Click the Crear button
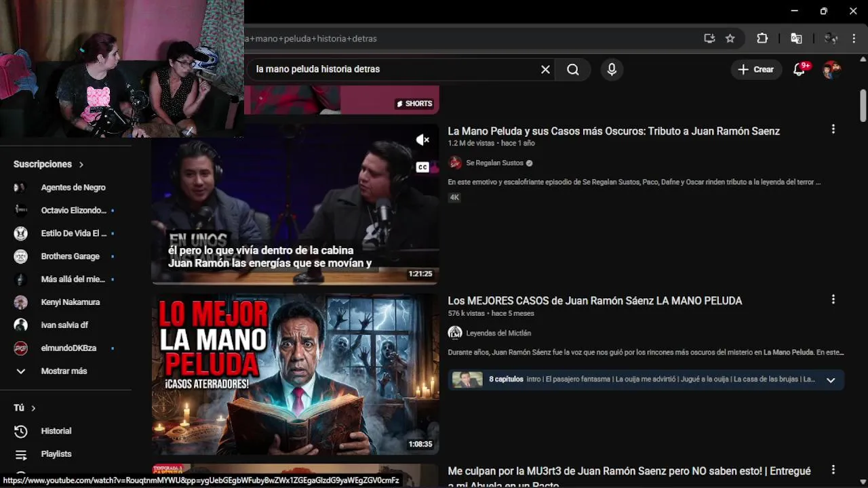This screenshot has width=868, height=488. (x=756, y=69)
